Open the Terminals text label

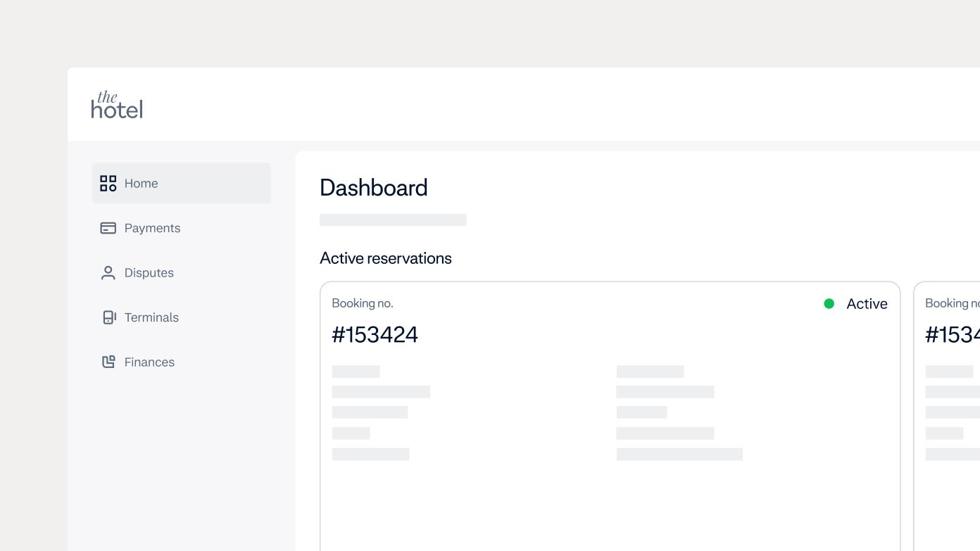point(151,317)
